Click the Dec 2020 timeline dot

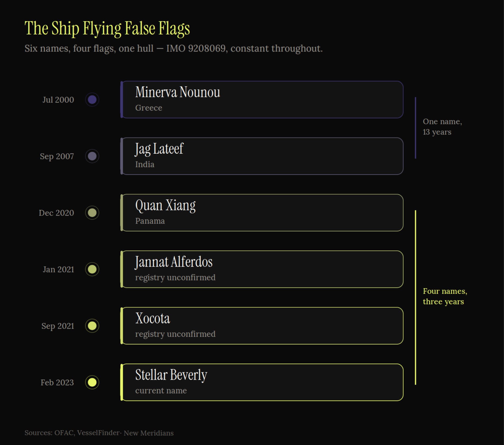(92, 212)
